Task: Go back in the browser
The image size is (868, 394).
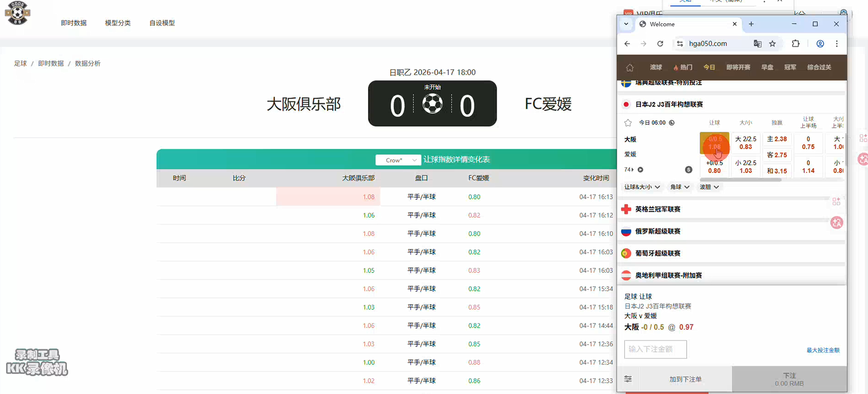Action: (x=627, y=44)
